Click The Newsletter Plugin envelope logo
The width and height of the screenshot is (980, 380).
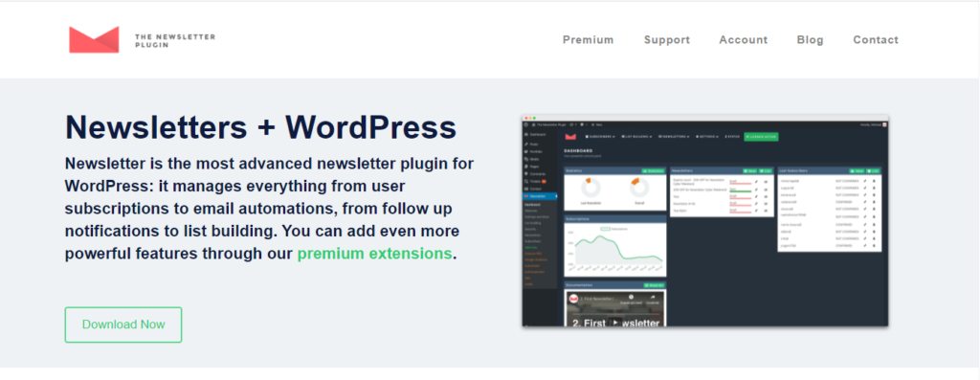(94, 39)
